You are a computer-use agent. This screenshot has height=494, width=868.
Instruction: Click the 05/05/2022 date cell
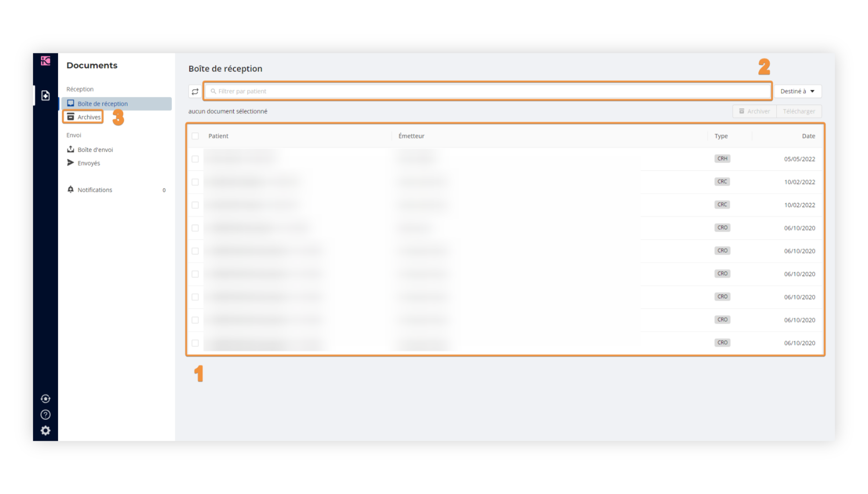point(800,159)
